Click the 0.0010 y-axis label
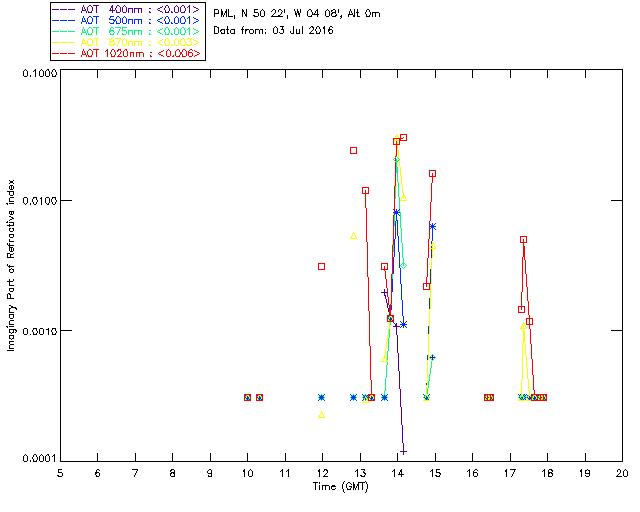Screen dimensions: 640x512 [39, 331]
